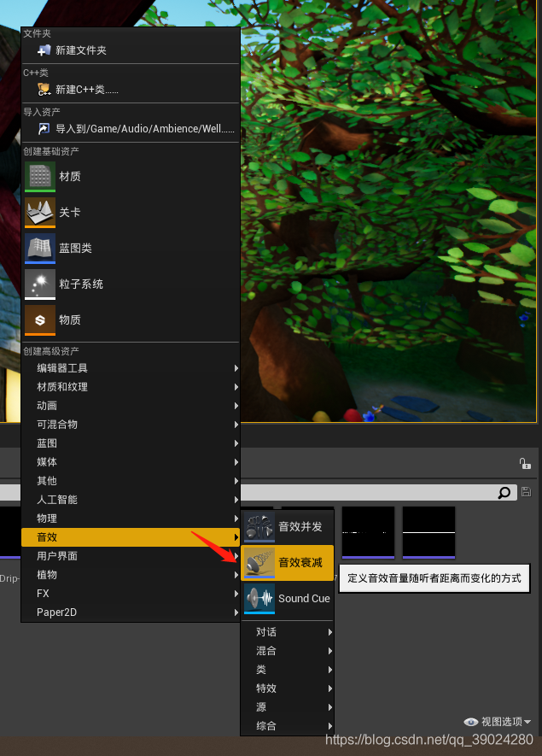Image resolution: width=542 pixels, height=756 pixels.
Task: Open the 特效 submenu
Action: point(287,689)
